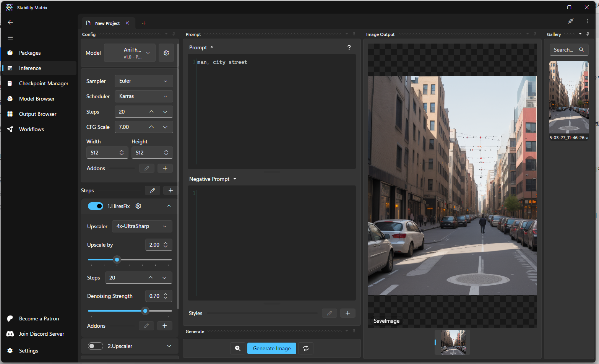Open the Output Browser
Screen dimensions: 599x364
[x=39, y=114]
